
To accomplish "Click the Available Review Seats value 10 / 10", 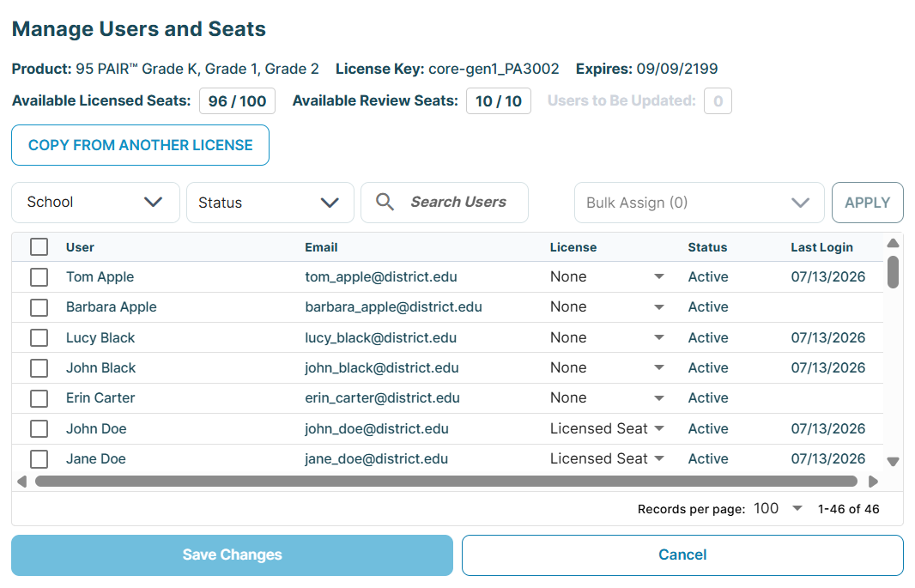I will point(499,101).
